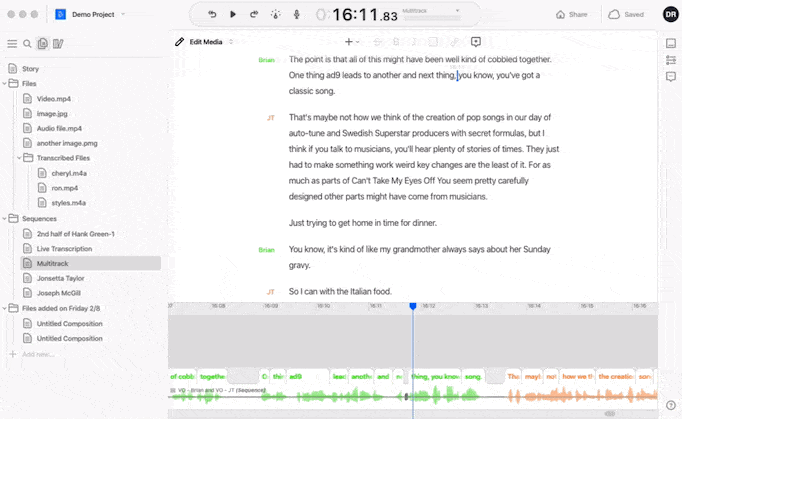Open the Live Transcription sequence
This screenshot has width=800, height=491.
[x=64, y=249]
